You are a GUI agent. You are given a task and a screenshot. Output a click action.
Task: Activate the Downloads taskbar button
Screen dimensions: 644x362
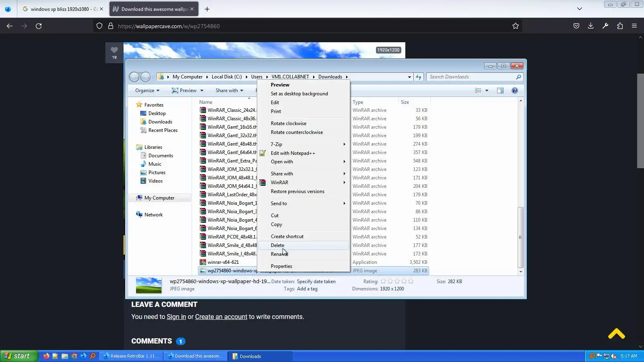[x=260, y=356]
